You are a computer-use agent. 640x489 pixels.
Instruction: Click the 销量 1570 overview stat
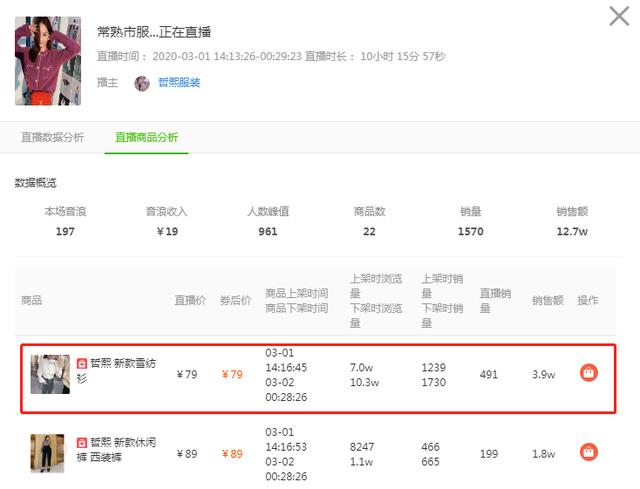pyautogui.click(x=471, y=221)
